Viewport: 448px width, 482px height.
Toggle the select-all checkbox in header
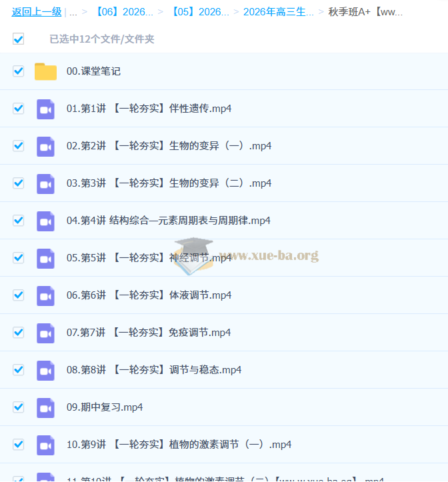pyautogui.click(x=18, y=39)
